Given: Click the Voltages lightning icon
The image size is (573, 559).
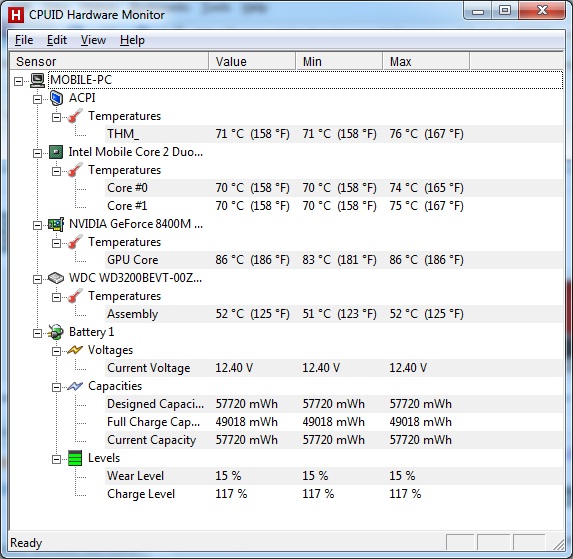Looking at the screenshot, I should (75, 350).
